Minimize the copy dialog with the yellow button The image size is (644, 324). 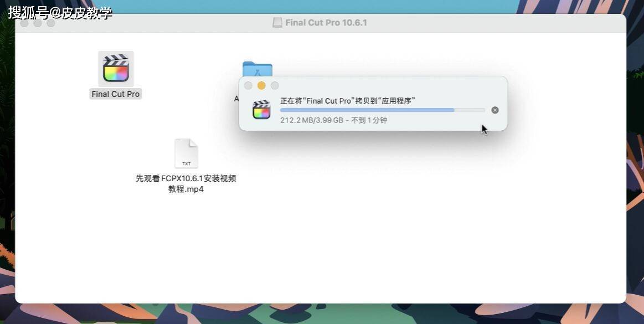pyautogui.click(x=261, y=85)
